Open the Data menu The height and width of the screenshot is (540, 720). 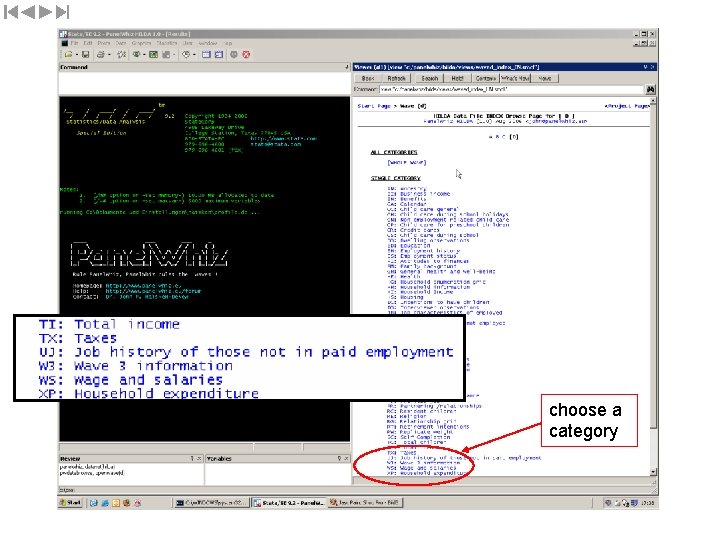point(121,43)
